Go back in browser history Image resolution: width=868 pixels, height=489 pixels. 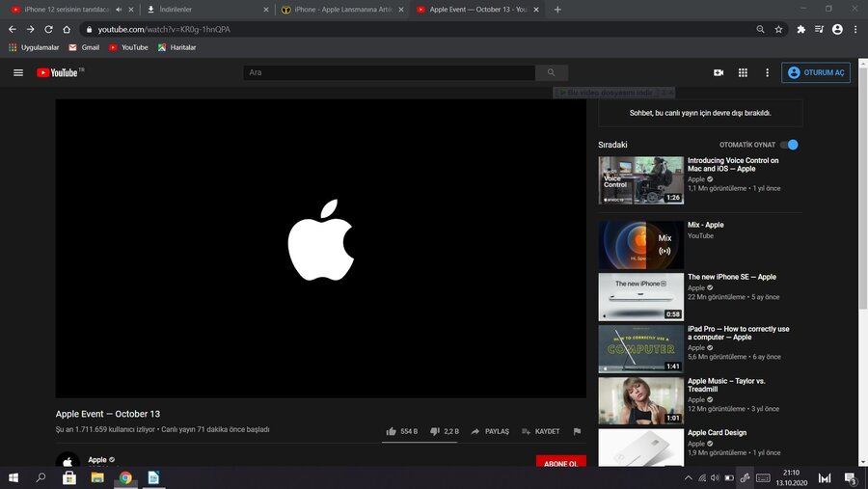(x=13, y=29)
